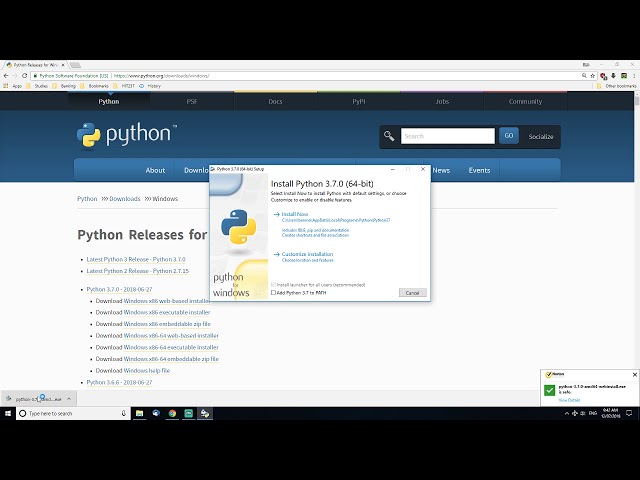Open the black down-arrow download extension

coord(613,76)
